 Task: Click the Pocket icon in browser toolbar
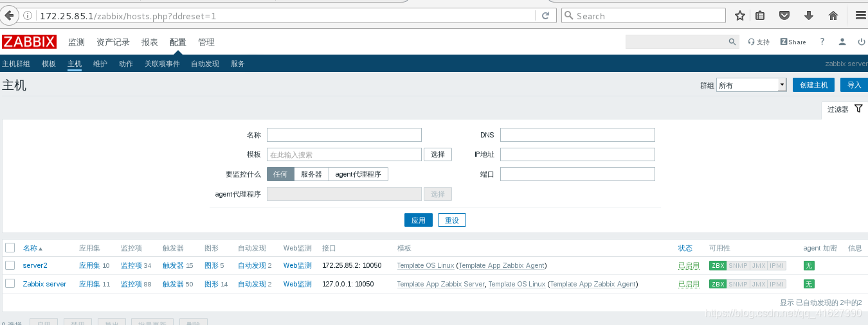tap(784, 15)
